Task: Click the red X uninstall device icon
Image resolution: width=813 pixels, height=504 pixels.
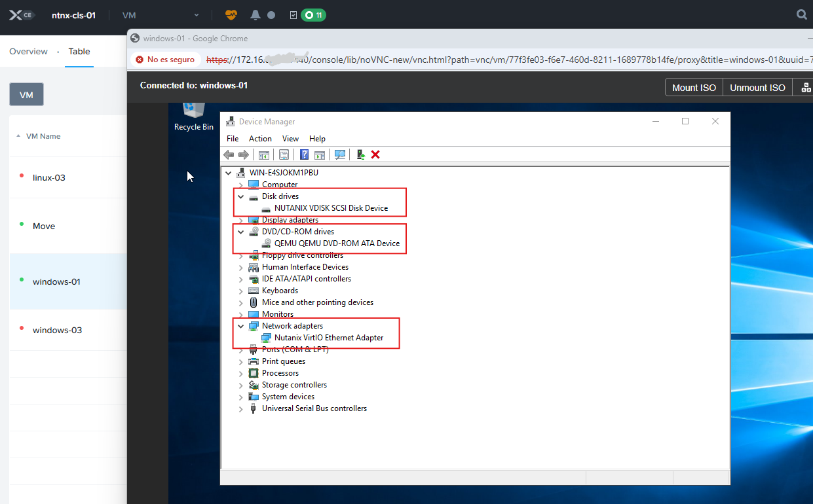Action: pos(375,154)
